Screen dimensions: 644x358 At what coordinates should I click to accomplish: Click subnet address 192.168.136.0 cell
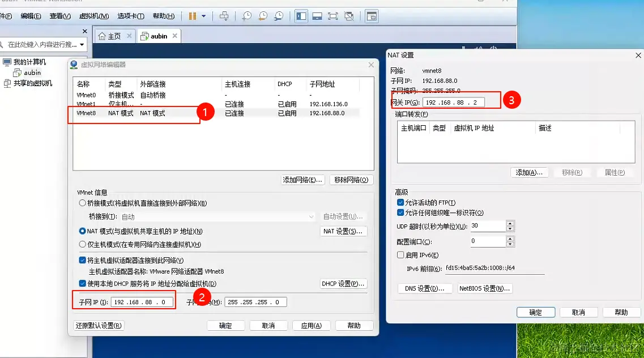point(329,104)
